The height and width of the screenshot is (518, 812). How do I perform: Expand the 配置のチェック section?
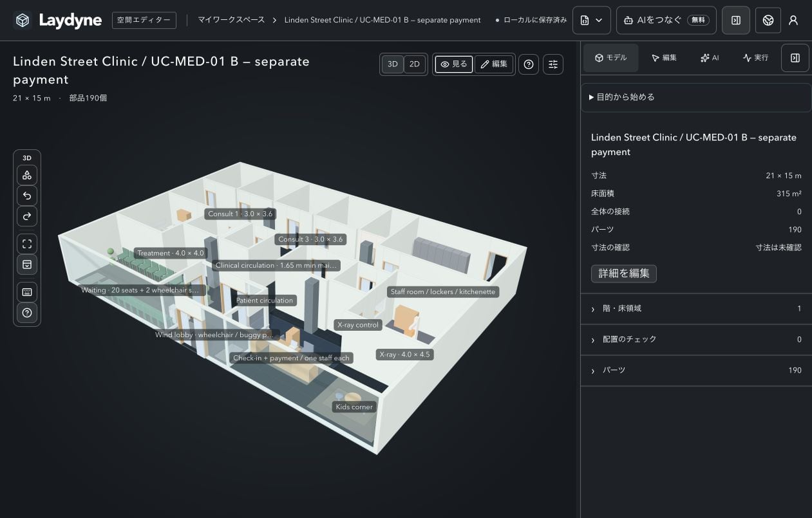[696, 340]
